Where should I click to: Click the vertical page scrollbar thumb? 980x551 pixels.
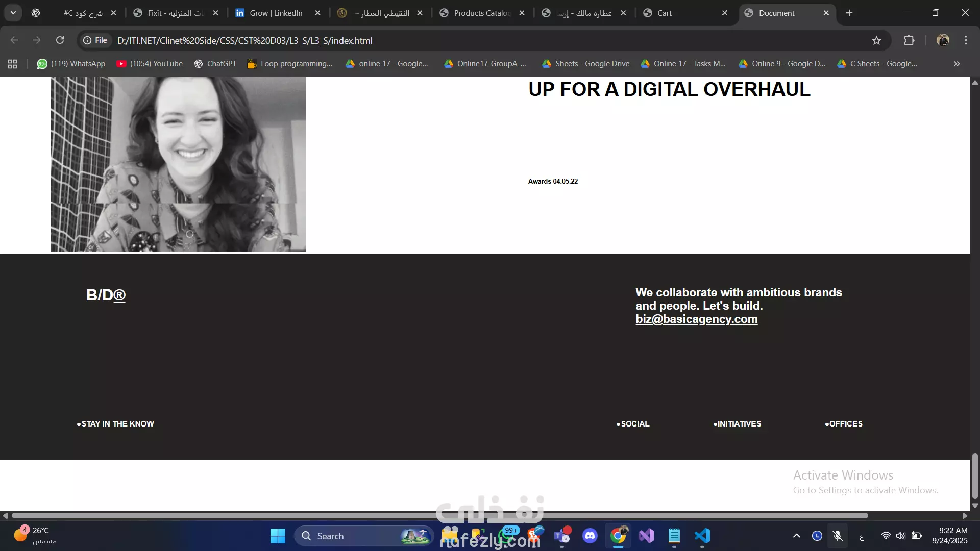coord(975,475)
